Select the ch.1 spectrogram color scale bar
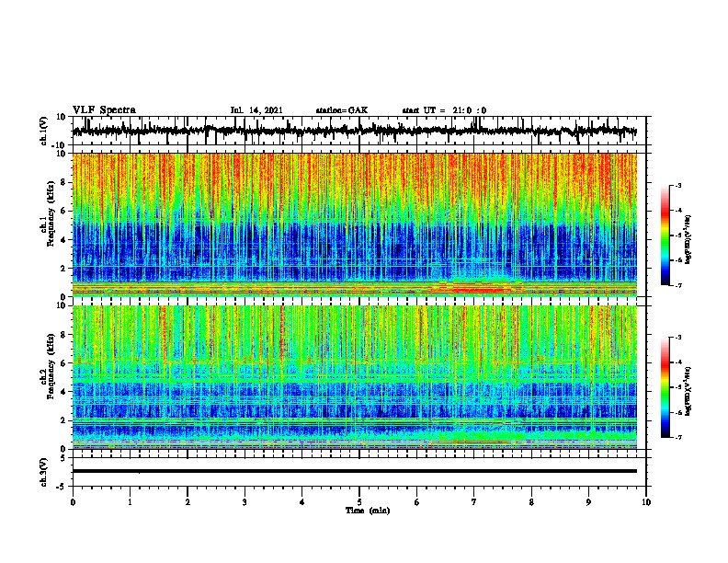The height and width of the screenshot is (563, 728). point(665,236)
